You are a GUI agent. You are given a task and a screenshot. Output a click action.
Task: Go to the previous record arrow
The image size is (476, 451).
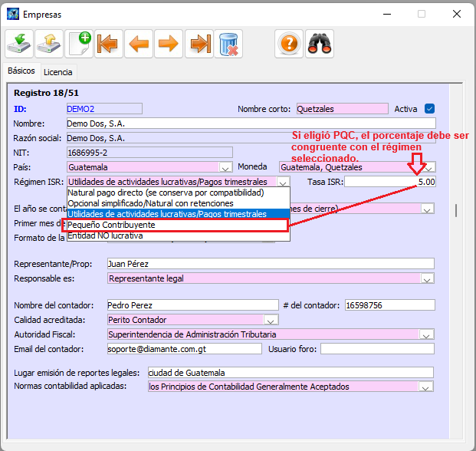pyautogui.click(x=139, y=44)
